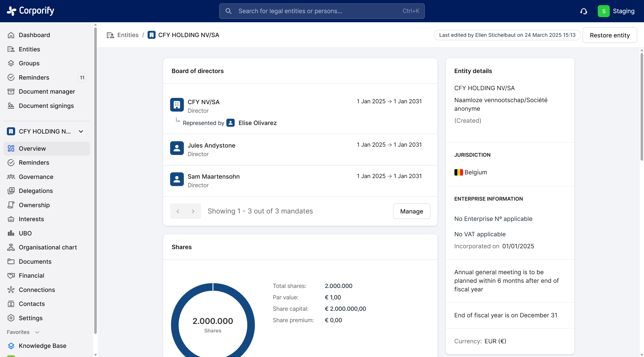
Task: Open the Delegations menu item
Action: click(x=36, y=191)
